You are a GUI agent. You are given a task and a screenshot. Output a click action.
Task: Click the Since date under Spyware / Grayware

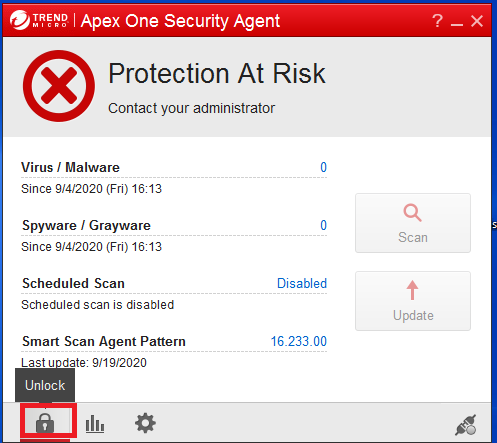[91, 247]
